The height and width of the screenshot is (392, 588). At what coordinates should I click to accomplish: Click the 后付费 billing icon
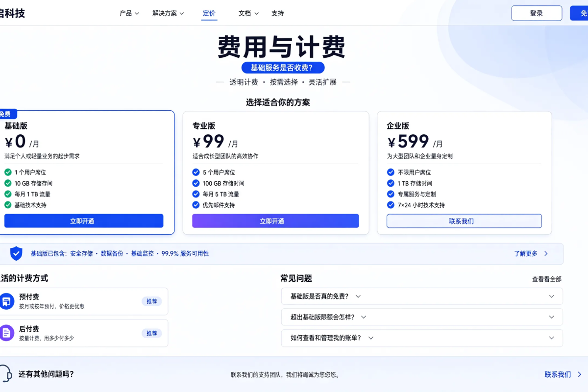click(x=6, y=333)
